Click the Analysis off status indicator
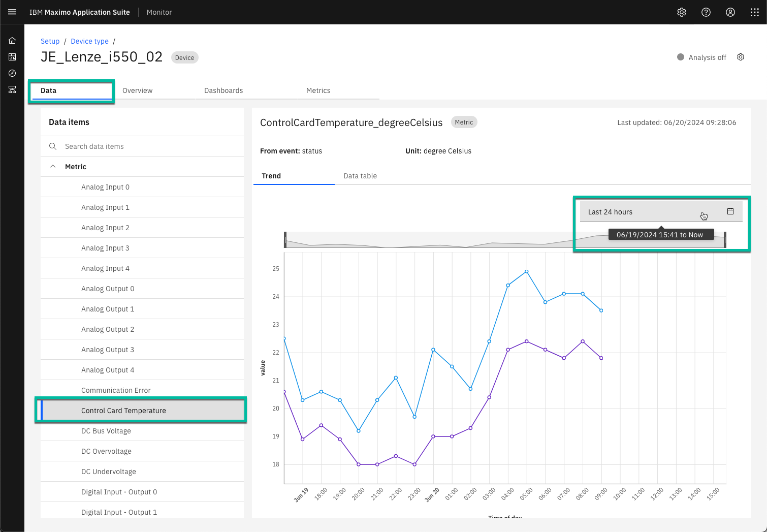767x532 pixels. 701,57
